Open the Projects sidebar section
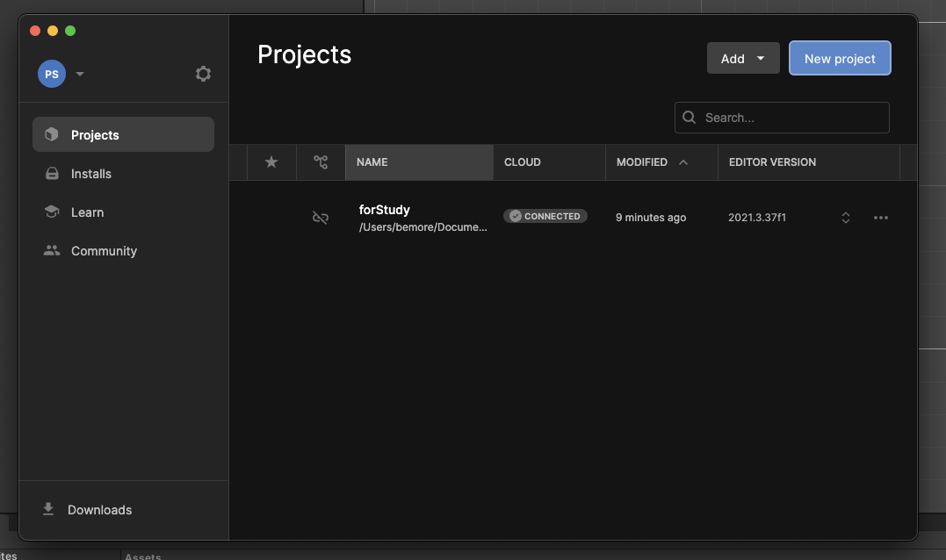 [123, 134]
